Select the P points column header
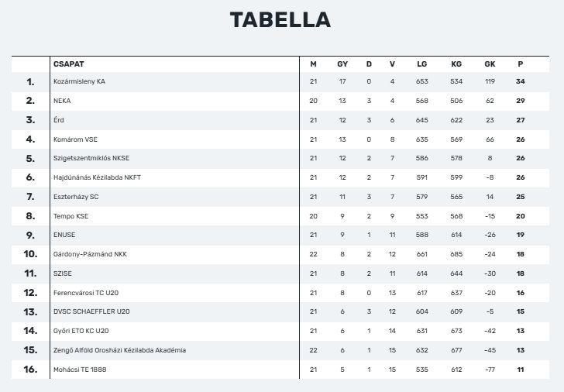 click(x=521, y=64)
